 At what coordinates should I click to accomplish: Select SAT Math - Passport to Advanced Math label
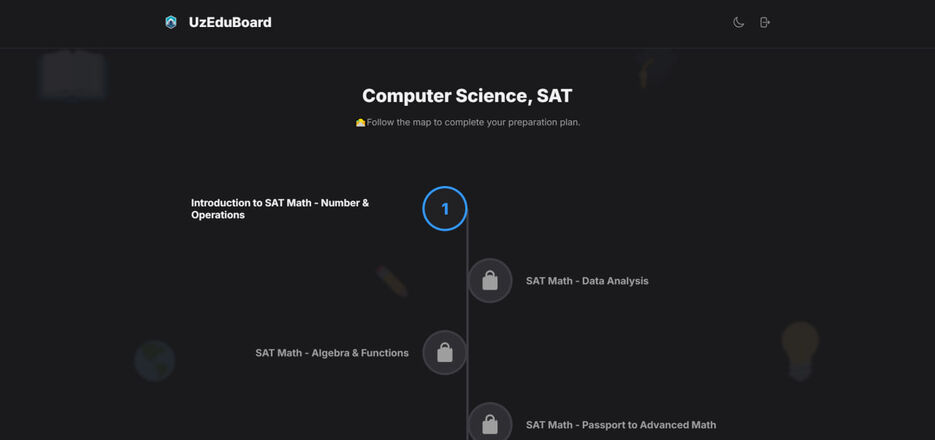click(x=621, y=425)
